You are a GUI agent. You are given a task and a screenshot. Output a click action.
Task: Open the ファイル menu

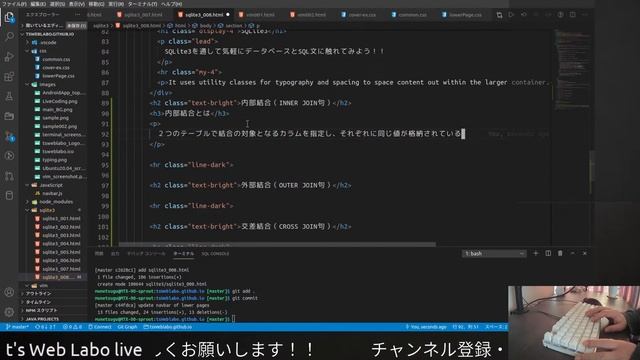(15, 4)
